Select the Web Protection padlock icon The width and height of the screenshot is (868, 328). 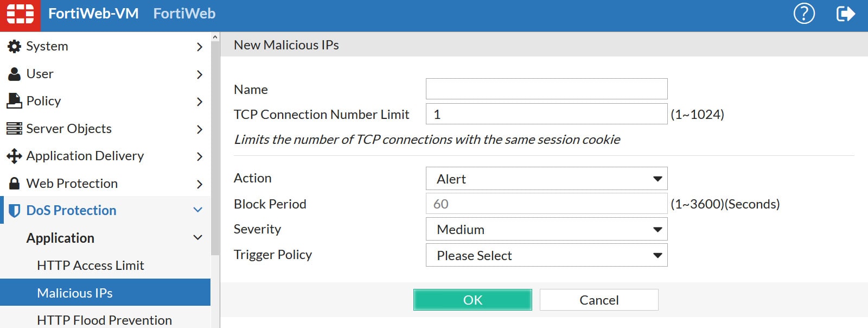pyautogui.click(x=14, y=184)
